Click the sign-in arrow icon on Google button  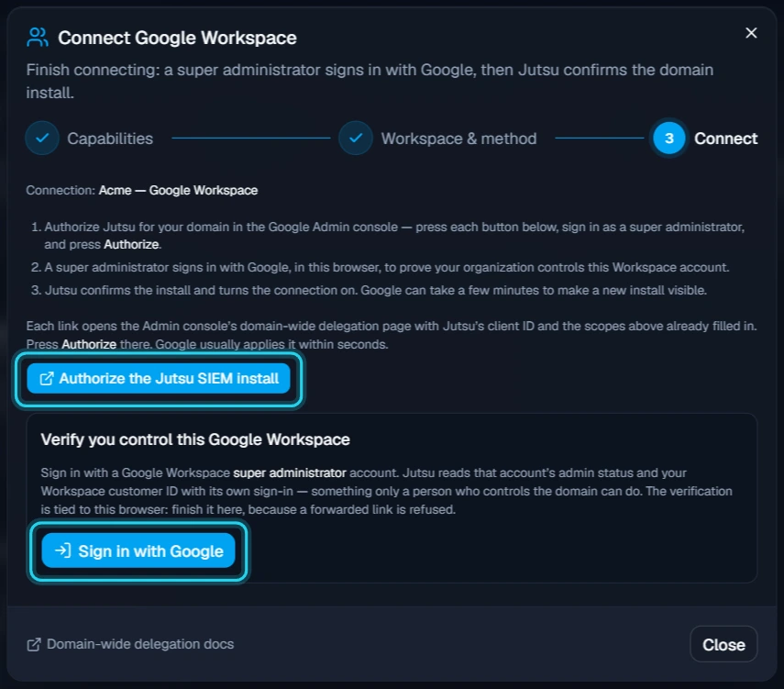point(63,550)
